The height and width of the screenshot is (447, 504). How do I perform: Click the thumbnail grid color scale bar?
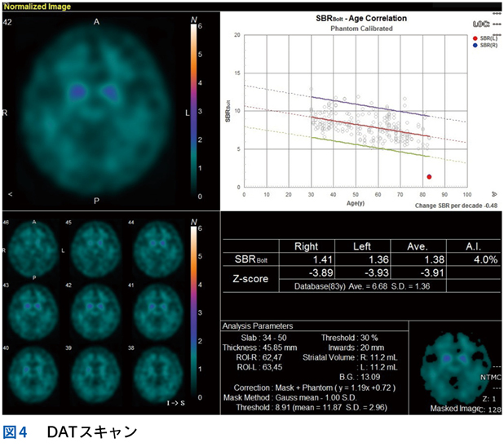tap(192, 310)
